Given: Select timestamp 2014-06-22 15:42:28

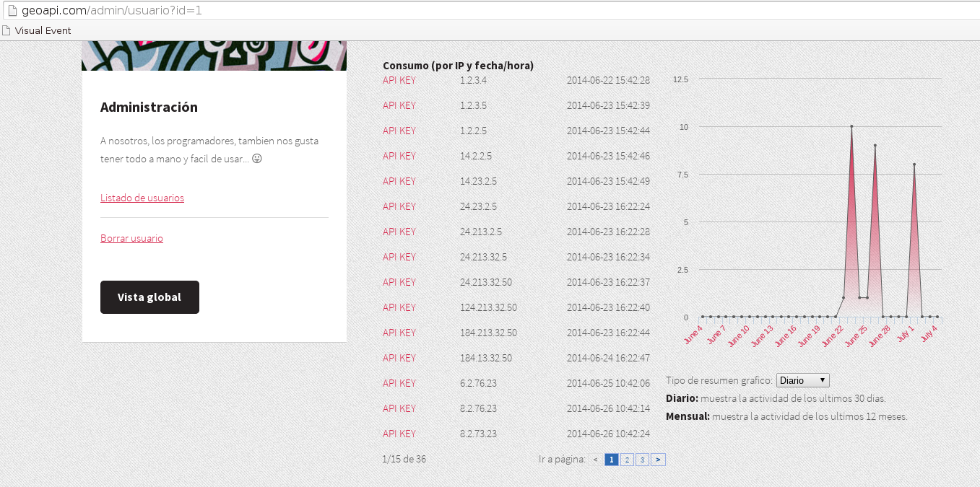Looking at the screenshot, I should (x=608, y=80).
